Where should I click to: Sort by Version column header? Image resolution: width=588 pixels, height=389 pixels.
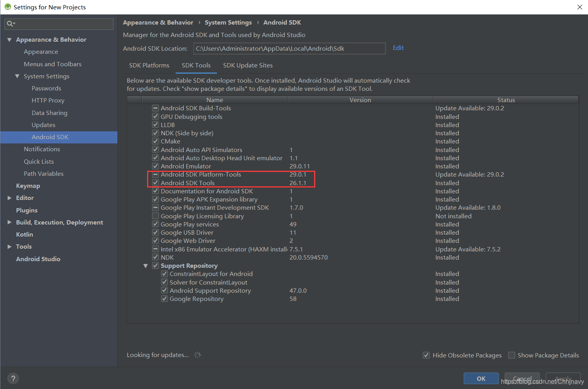click(360, 100)
